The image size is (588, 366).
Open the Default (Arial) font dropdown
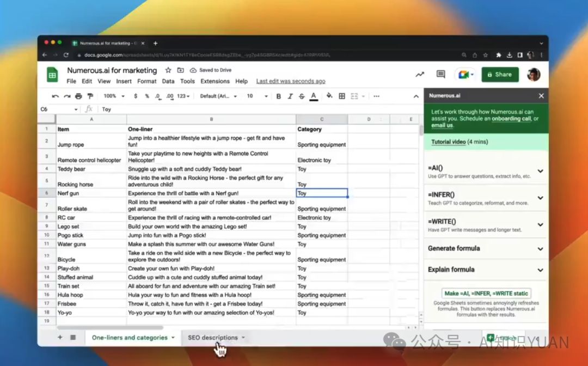[218, 96]
